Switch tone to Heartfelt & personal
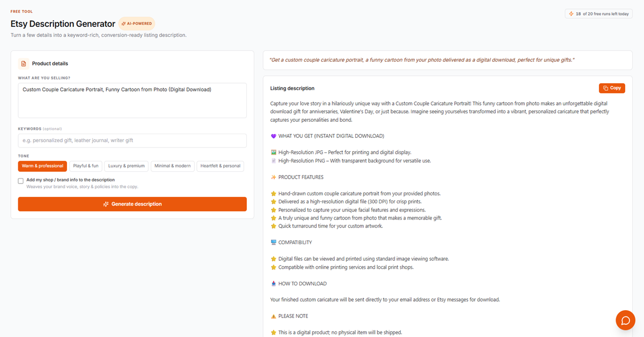Image resolution: width=644 pixels, height=337 pixels. click(x=220, y=166)
